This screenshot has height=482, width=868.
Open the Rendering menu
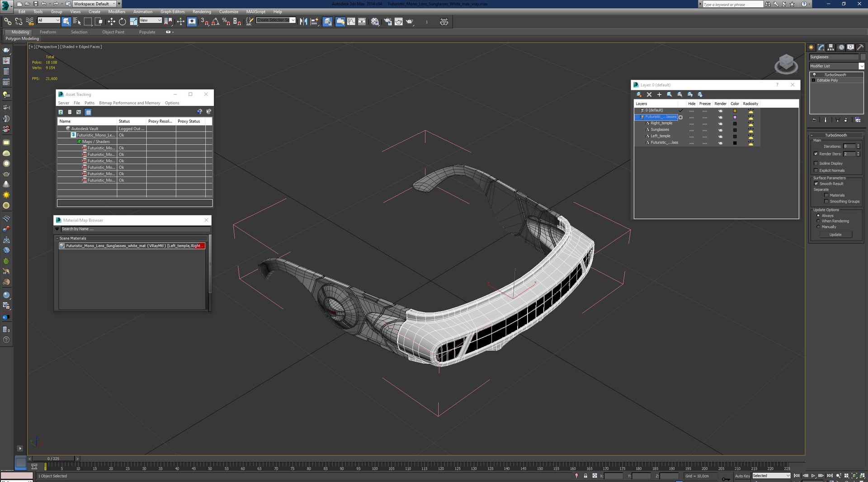tap(202, 12)
